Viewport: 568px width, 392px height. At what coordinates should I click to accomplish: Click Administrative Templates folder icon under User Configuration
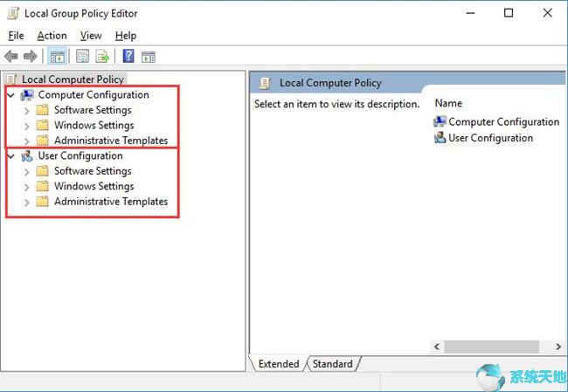coord(43,202)
